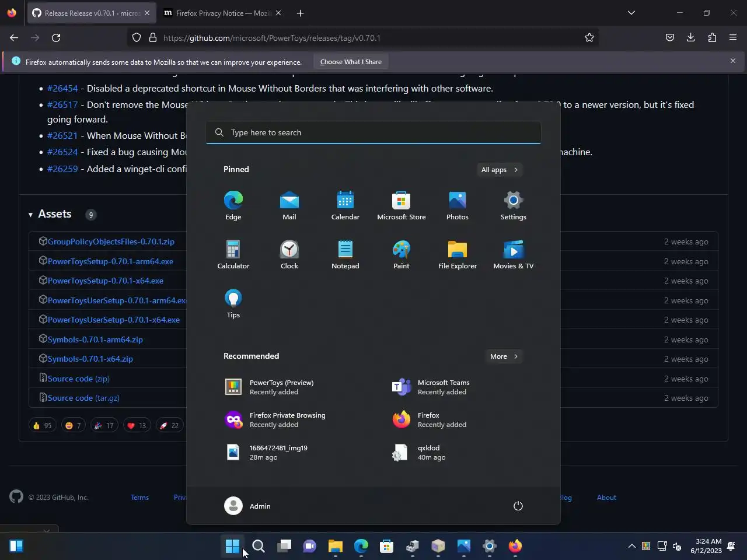
Task: Open Settings from pinned apps
Action: pos(514,205)
